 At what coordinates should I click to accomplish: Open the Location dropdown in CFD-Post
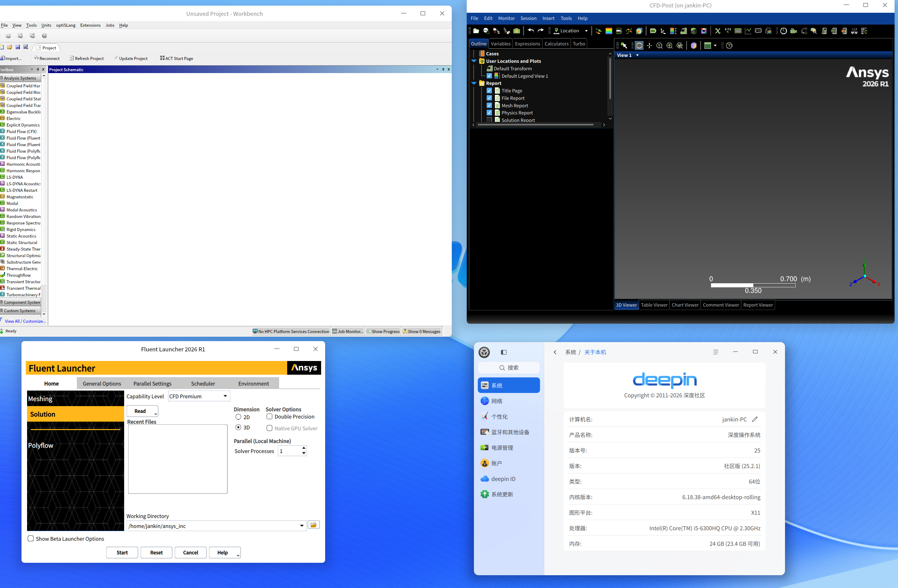click(x=586, y=31)
